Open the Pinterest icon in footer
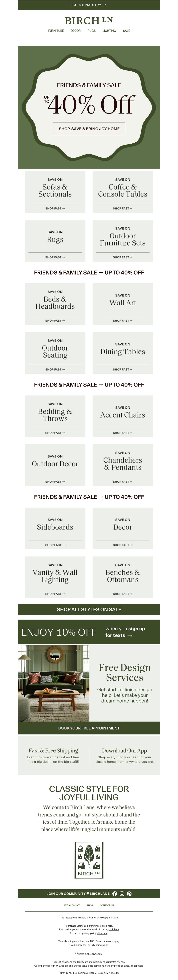This screenshot has height=980, width=178. [129, 894]
